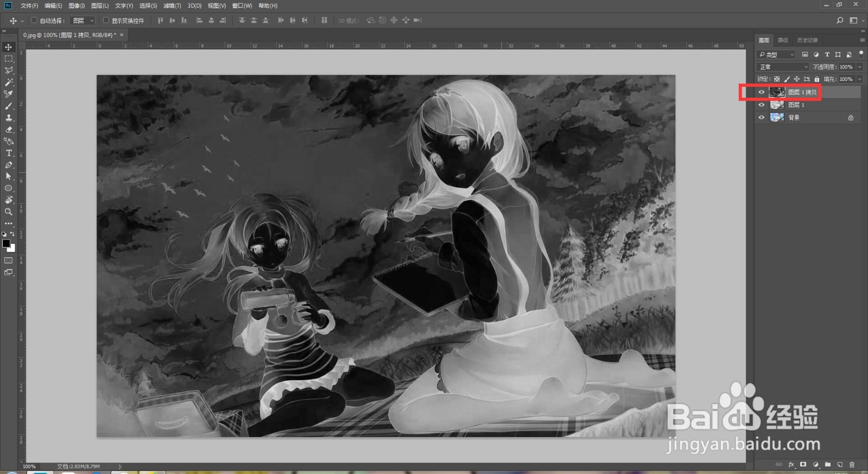Image resolution: width=868 pixels, height=474 pixels.
Task: Hide the 图层 1 layer eye
Action: [x=761, y=105]
